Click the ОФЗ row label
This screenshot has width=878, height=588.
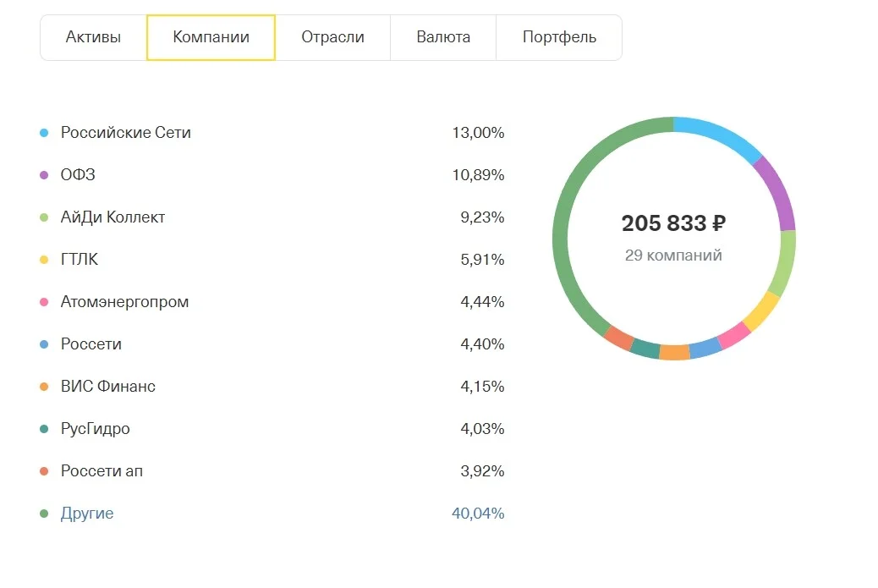(x=78, y=175)
